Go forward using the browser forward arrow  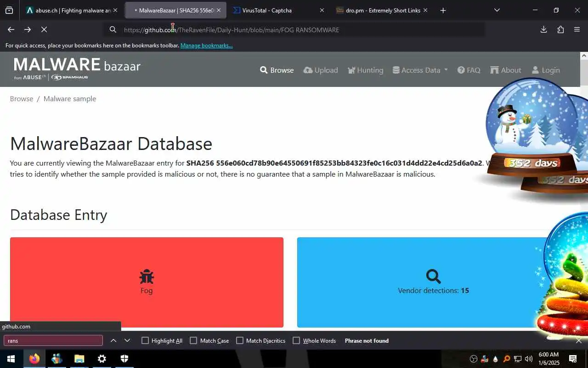(28, 29)
